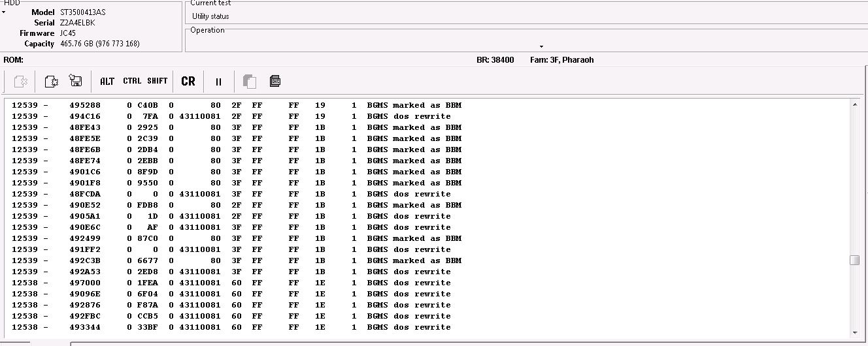This screenshot has height=346, width=868.
Task: Toggle the SHIFT key button
Action: coord(158,81)
